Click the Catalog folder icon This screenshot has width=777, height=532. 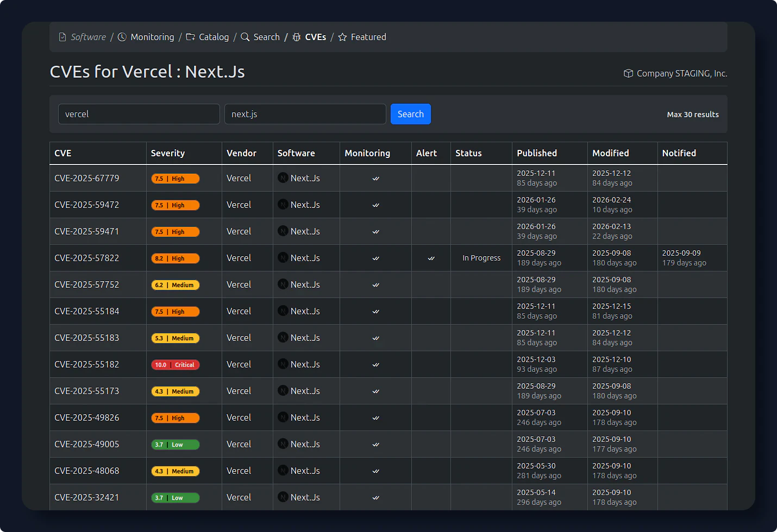[191, 37]
